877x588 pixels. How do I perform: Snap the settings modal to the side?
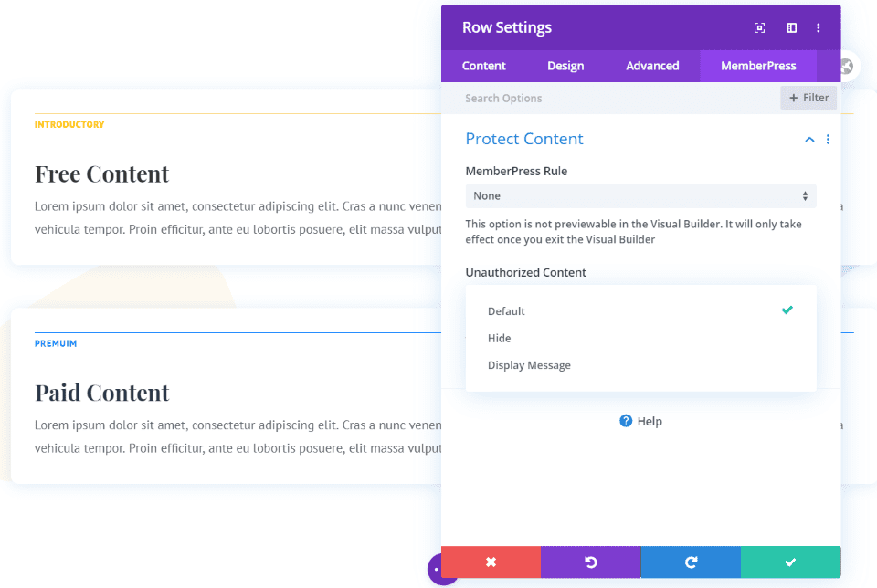[791, 27]
